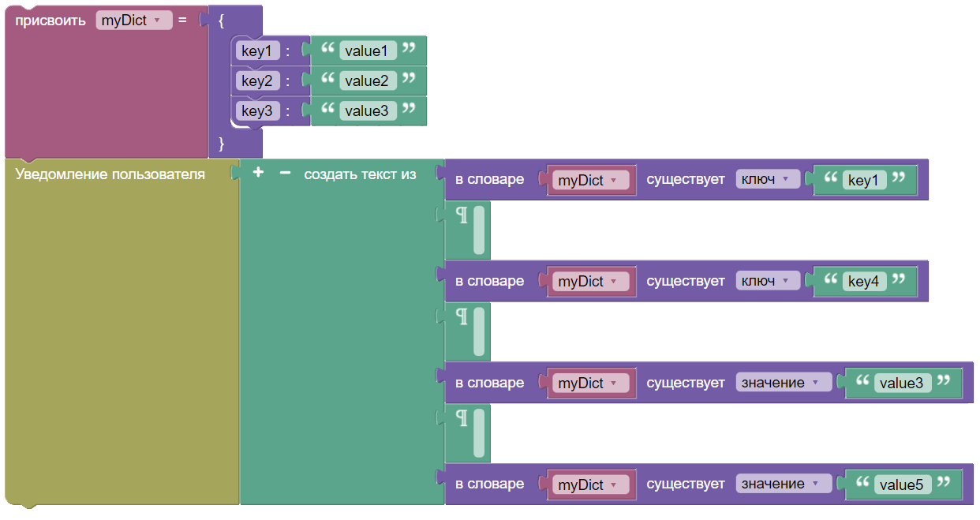Expand the "значение" dropdown next to value3

pos(784,382)
